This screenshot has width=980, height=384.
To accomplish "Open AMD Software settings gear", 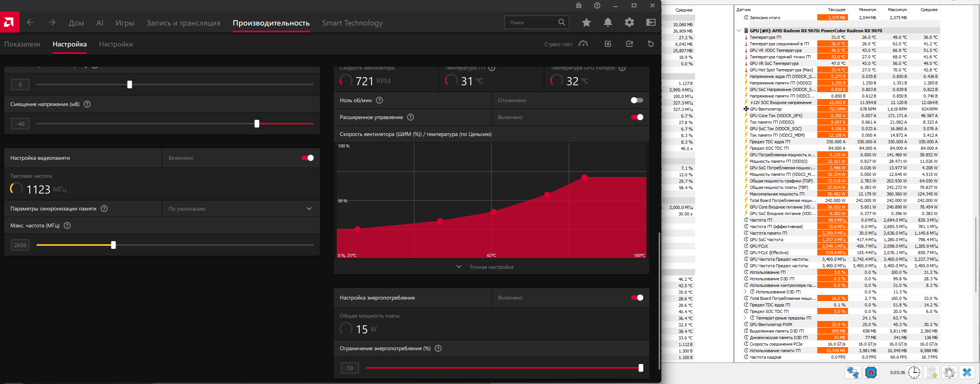I will (629, 23).
